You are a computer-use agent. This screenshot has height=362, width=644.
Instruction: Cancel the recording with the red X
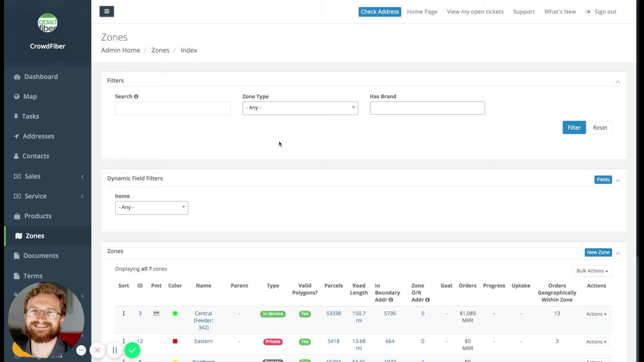[x=98, y=350]
